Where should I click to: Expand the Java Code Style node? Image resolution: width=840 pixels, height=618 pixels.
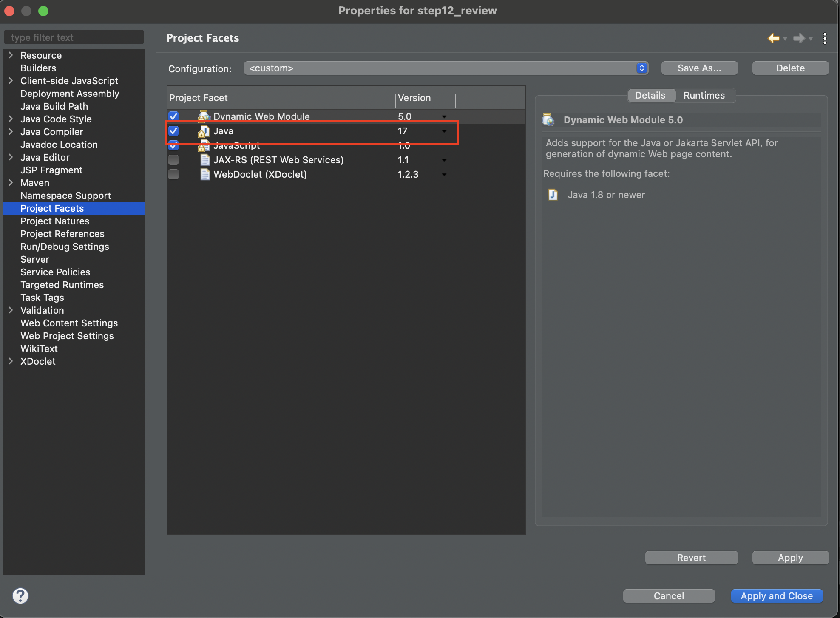click(x=11, y=119)
